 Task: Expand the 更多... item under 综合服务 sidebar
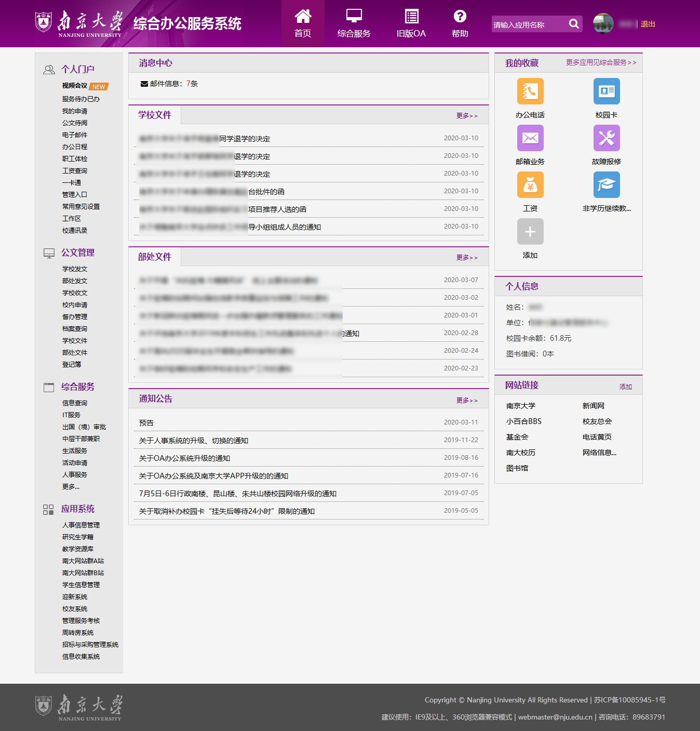(x=71, y=487)
